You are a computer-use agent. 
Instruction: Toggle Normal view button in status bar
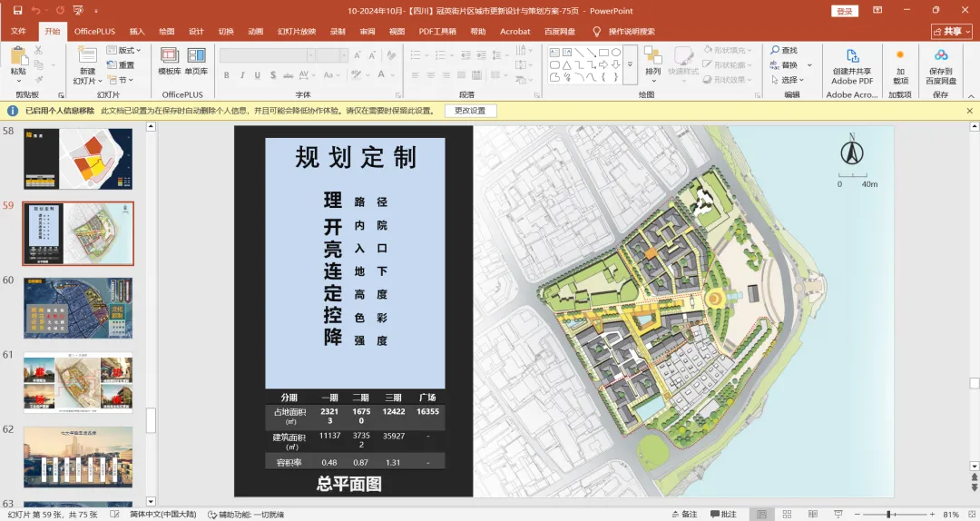pyautogui.click(x=761, y=514)
